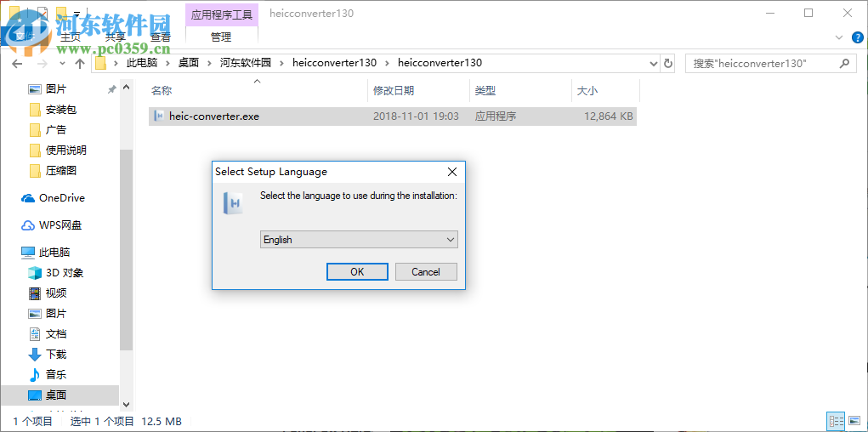Open 图片 under 此电脑
The image size is (868, 432).
click(x=56, y=314)
